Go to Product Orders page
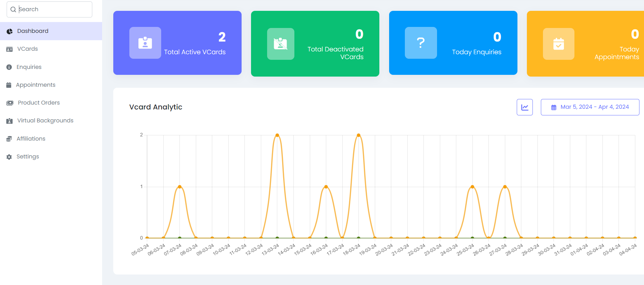This screenshot has width=644, height=285. coord(39,103)
